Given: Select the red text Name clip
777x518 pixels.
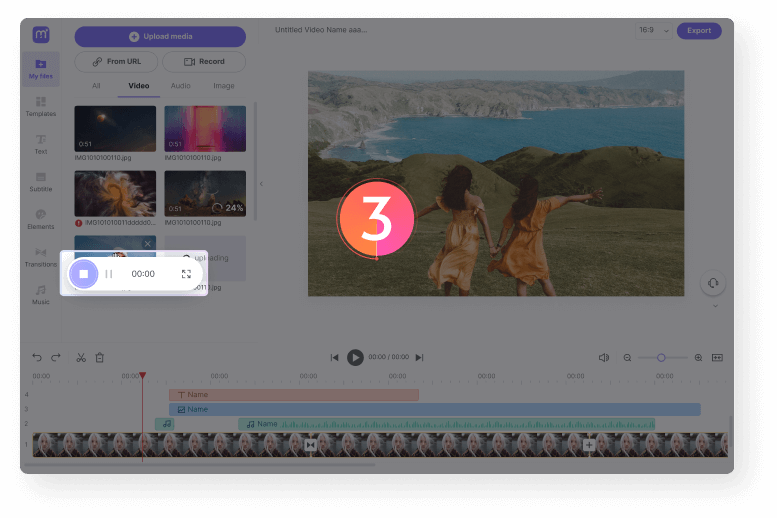Looking at the screenshot, I should tap(294, 395).
